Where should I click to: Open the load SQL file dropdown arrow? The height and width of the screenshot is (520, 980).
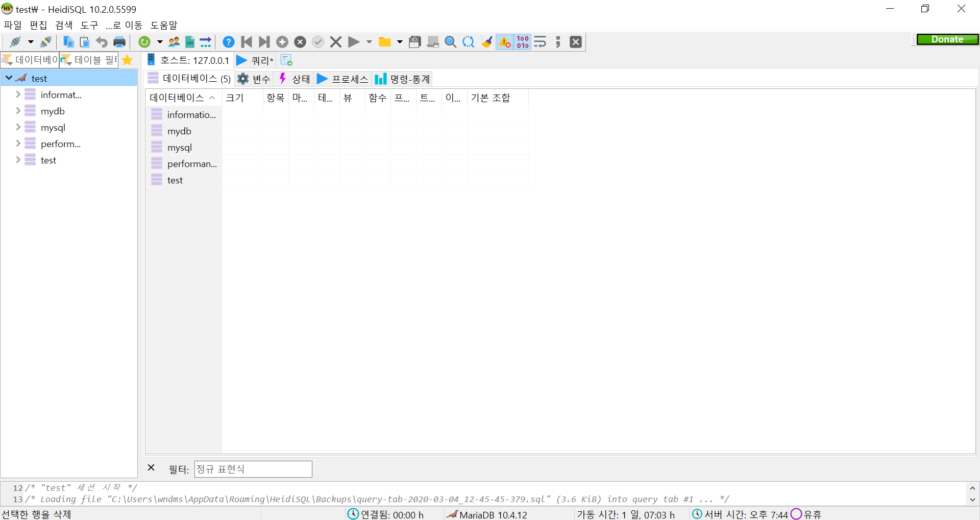click(400, 42)
